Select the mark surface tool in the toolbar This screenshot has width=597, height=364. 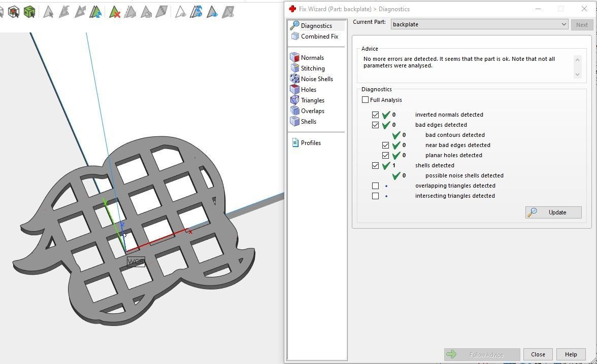point(80,12)
